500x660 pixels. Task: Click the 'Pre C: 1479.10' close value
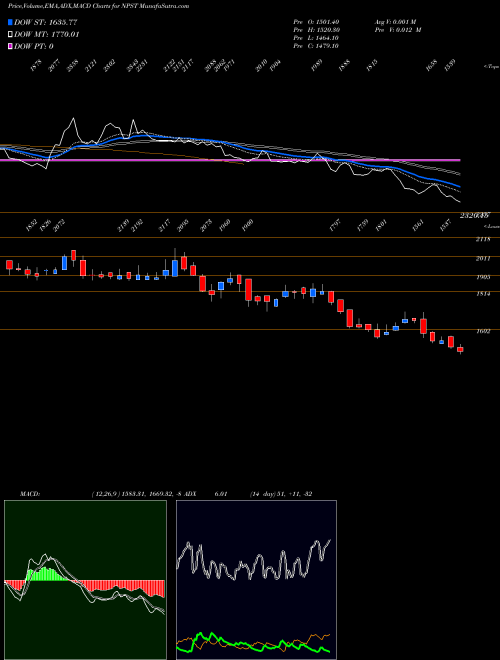pos(316,46)
